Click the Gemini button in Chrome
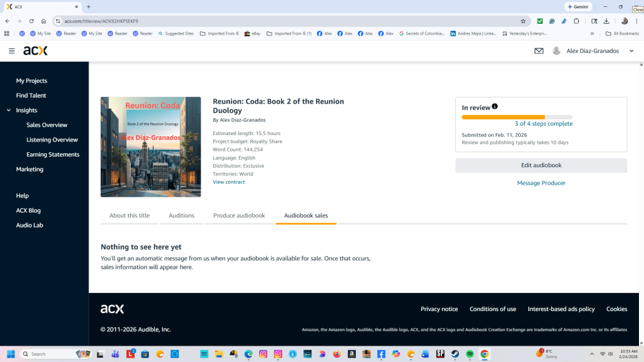Viewport: 644px width, 362px height. point(577,6)
